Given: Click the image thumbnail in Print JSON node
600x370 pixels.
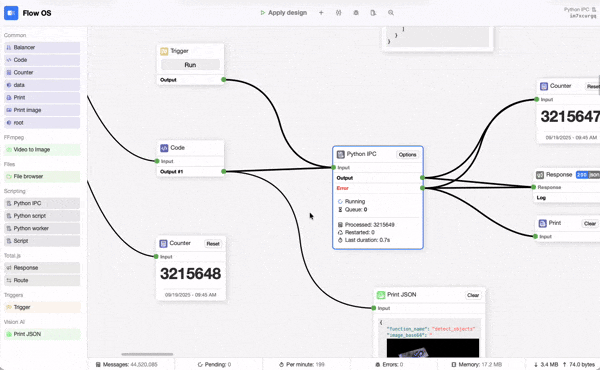Looking at the screenshot, I should pos(433,348).
